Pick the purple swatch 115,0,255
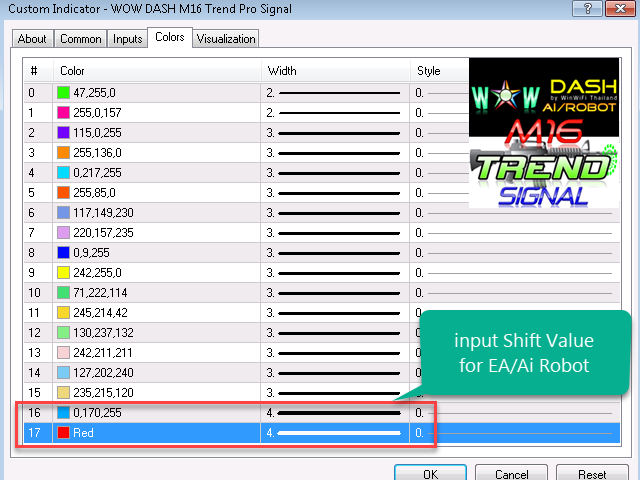Image resolution: width=640 pixels, height=480 pixels. tap(63, 133)
